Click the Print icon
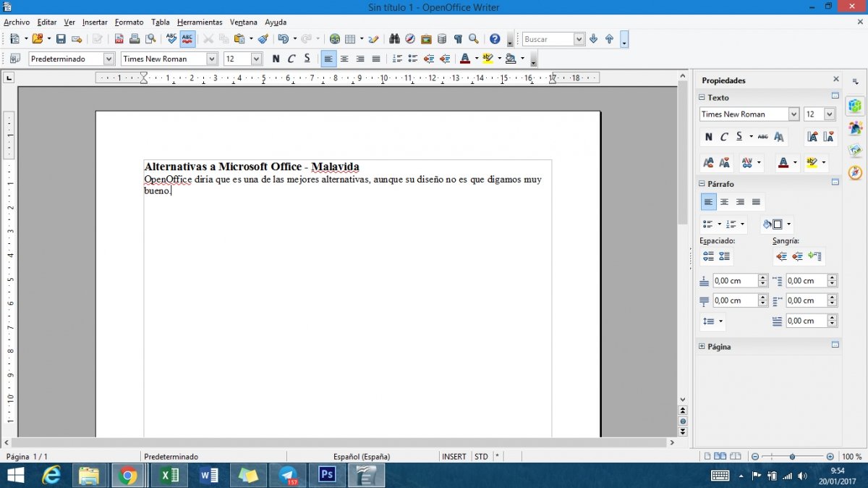 coord(135,39)
